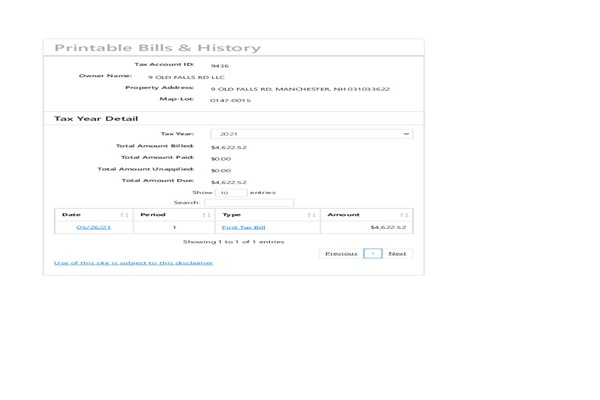600x400 pixels.
Task: Go to Next page of entries
Action: (x=397, y=254)
